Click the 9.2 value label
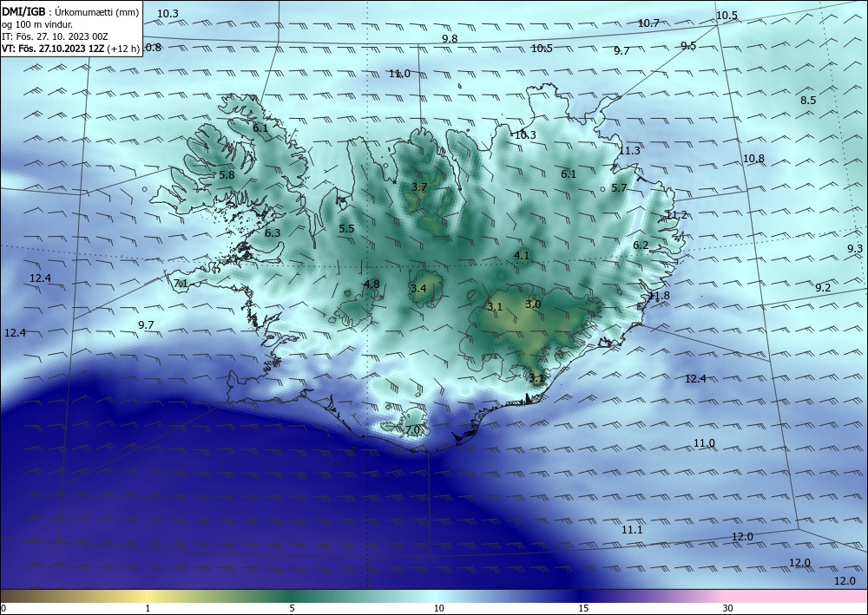 [823, 288]
